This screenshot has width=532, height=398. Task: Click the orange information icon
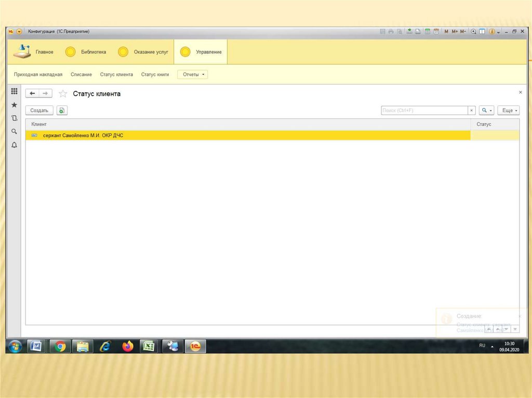coord(491,32)
